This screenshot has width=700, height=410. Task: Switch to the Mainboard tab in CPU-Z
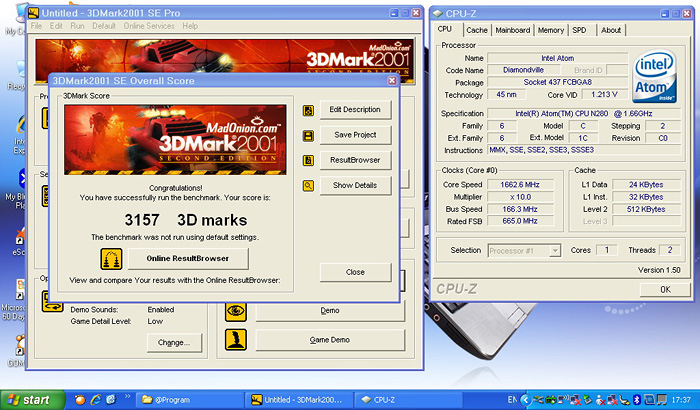[x=512, y=30]
